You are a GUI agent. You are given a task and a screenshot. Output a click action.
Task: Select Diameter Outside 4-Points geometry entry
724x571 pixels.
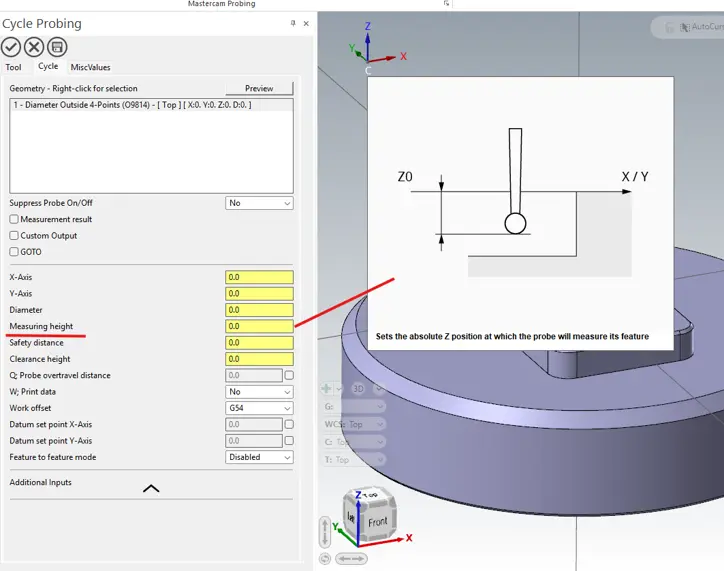(151, 105)
